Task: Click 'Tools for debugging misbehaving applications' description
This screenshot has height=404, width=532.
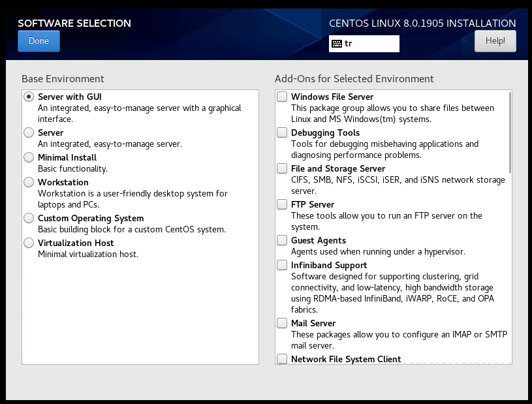Action: (384, 149)
